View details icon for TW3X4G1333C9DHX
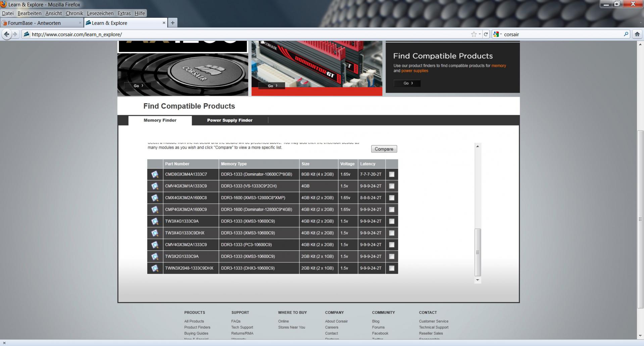This screenshot has height=346, width=644. pyautogui.click(x=155, y=233)
